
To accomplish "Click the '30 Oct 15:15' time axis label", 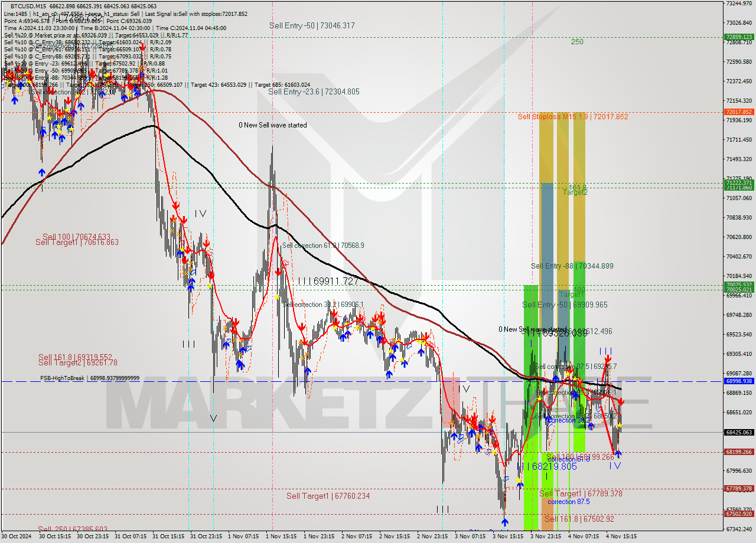I will coord(54,537).
